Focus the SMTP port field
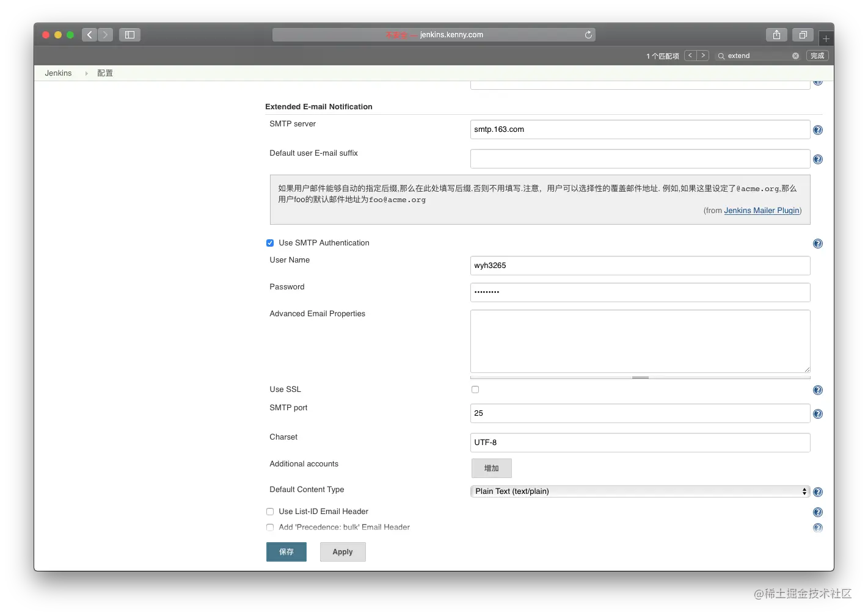The image size is (868, 616). [640, 413]
